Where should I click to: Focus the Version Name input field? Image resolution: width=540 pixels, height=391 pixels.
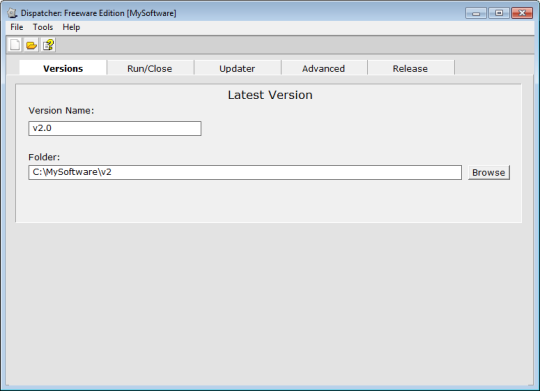click(x=115, y=128)
